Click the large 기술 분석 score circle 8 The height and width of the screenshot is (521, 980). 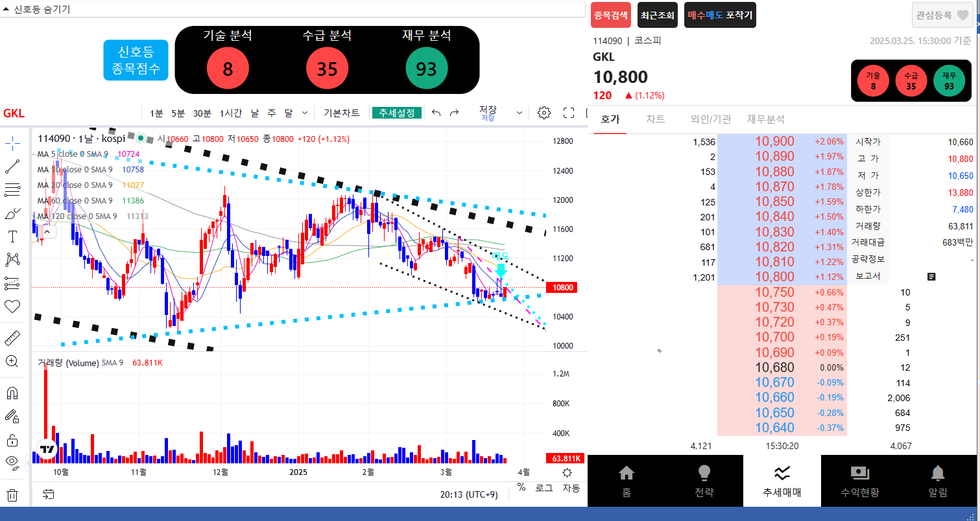228,68
